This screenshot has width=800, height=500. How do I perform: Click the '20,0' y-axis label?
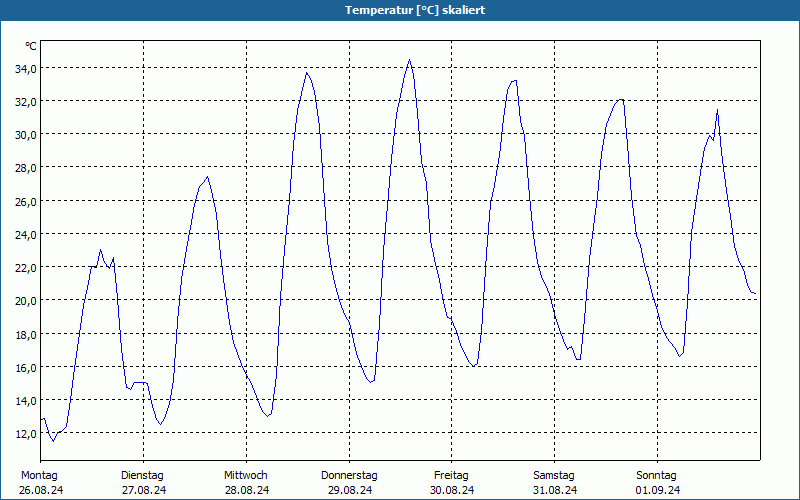click(26, 301)
